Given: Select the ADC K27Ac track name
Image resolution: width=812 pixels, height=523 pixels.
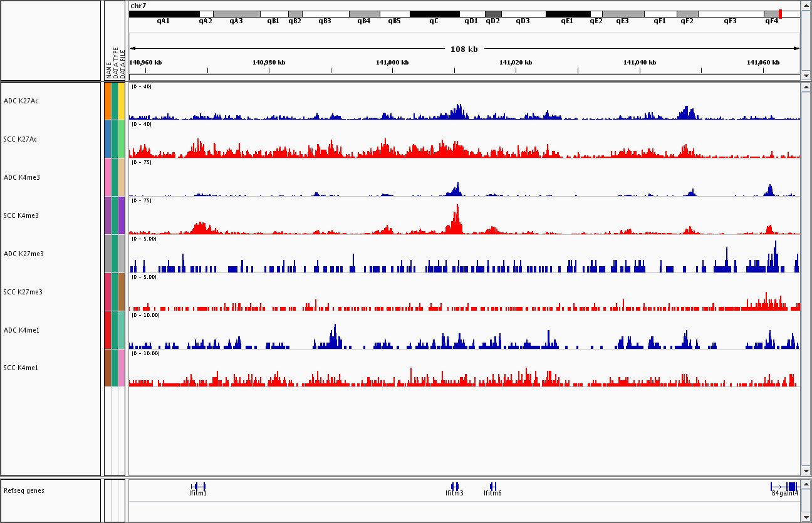Looking at the screenshot, I should (x=21, y=101).
